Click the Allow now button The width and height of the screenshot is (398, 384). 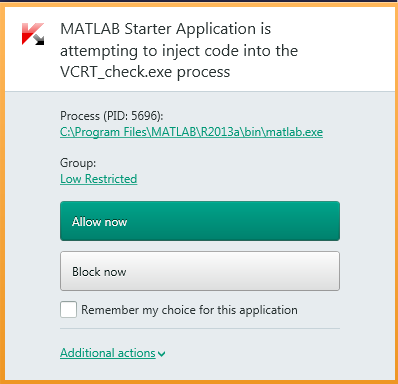point(200,221)
